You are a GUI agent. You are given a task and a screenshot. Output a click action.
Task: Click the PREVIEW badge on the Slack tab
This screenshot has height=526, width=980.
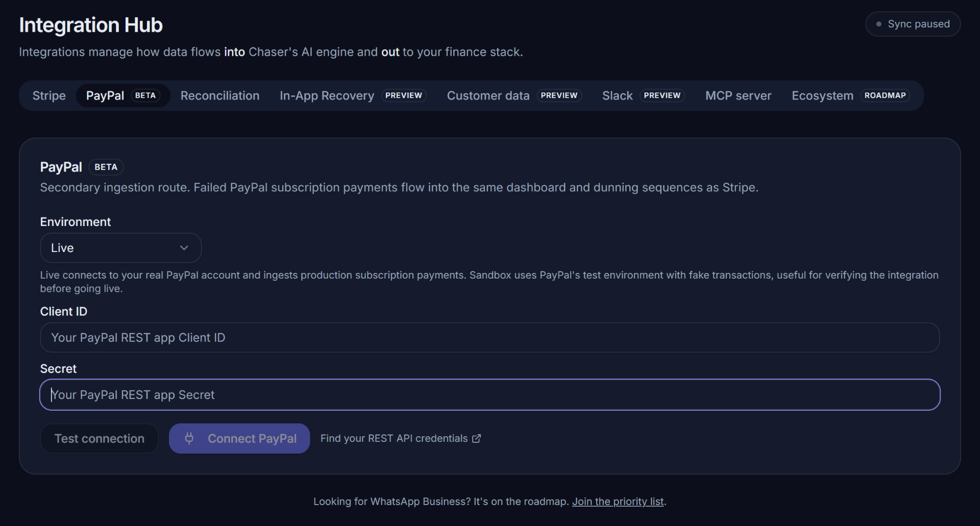point(662,95)
